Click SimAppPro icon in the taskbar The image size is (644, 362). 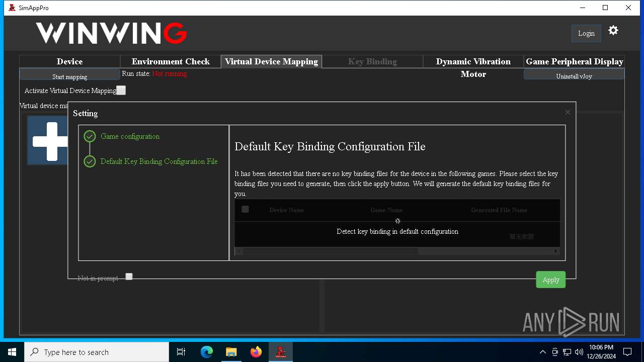point(281,352)
